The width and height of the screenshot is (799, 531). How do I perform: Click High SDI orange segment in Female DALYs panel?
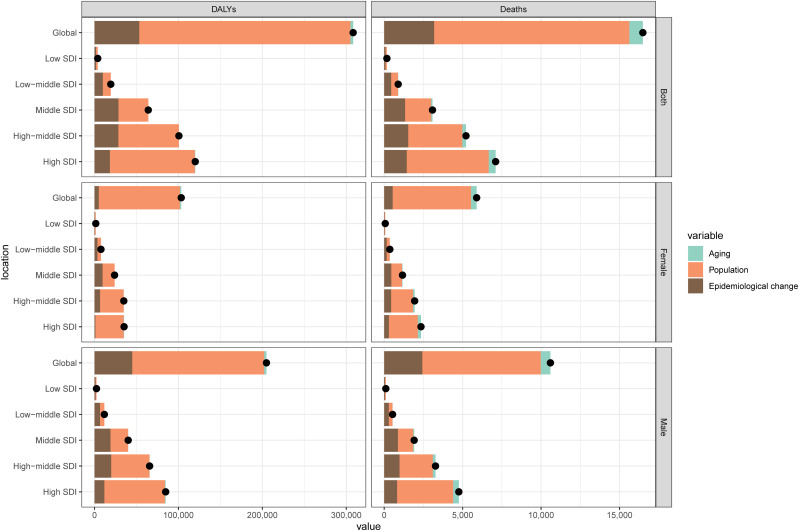tap(110, 327)
